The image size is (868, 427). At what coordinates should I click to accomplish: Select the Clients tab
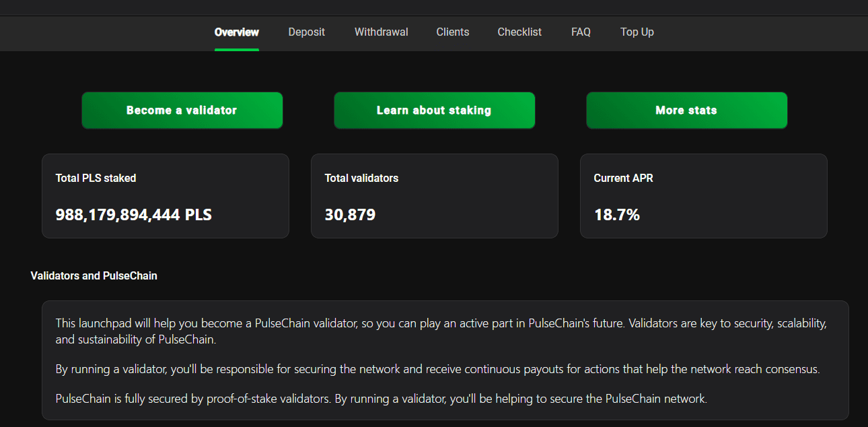point(453,32)
